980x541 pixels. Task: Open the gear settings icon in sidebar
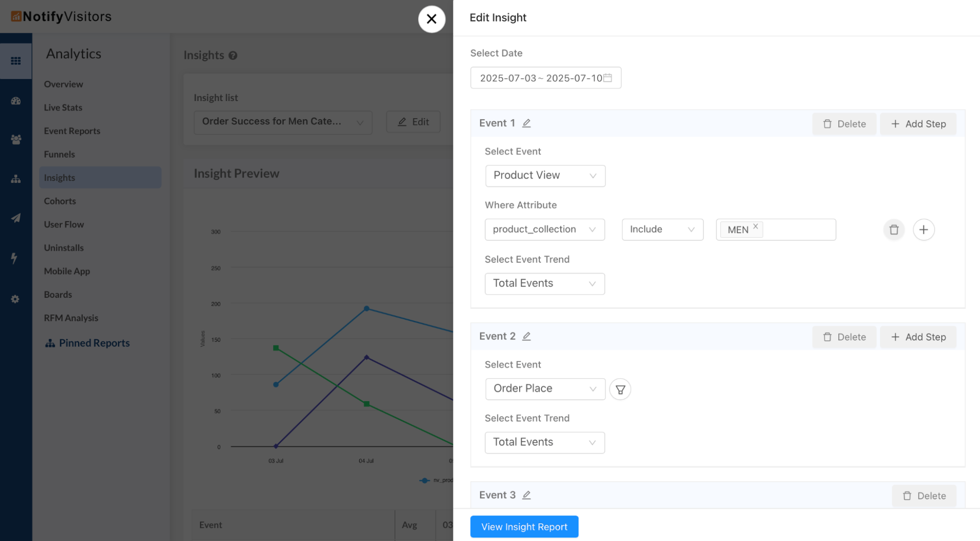[x=15, y=299]
